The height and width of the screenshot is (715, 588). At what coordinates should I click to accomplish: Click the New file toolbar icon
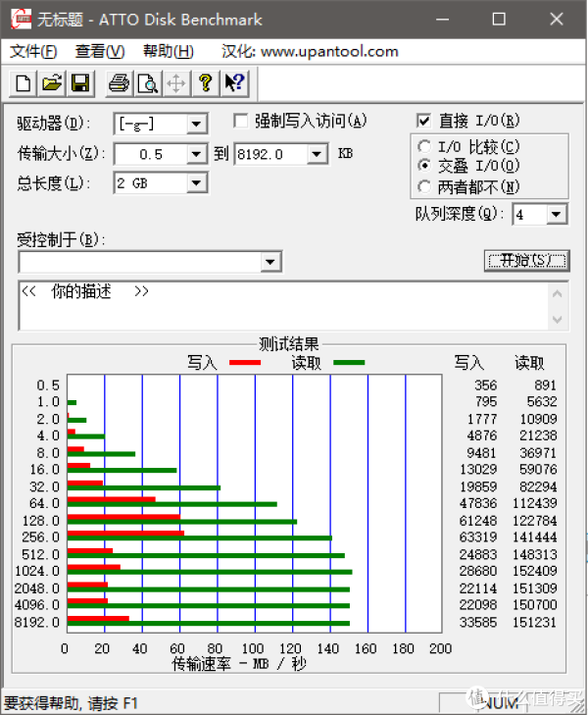[24, 83]
